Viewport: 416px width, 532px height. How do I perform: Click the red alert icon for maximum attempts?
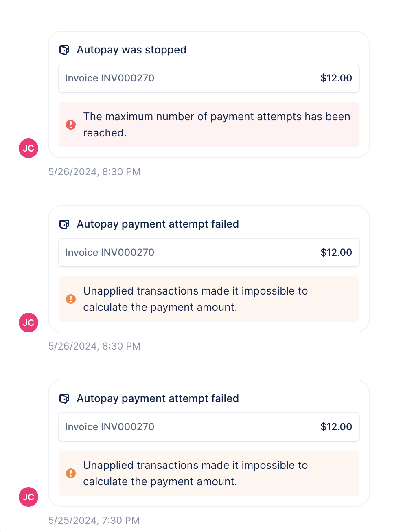[x=71, y=125]
